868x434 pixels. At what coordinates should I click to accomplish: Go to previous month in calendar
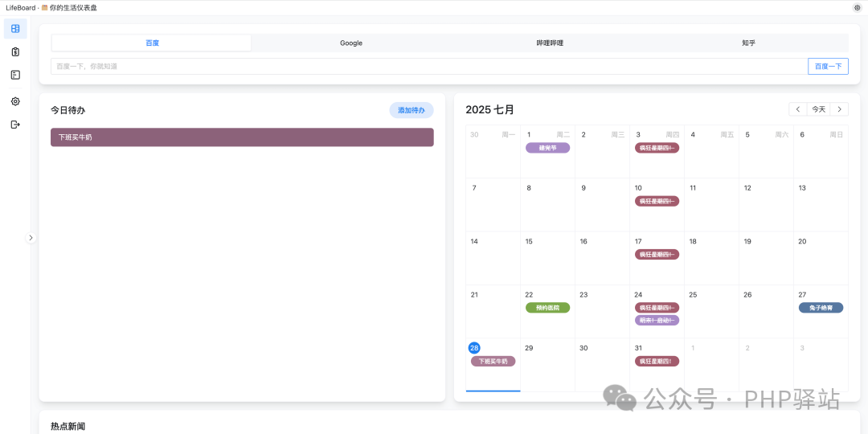[798, 109]
